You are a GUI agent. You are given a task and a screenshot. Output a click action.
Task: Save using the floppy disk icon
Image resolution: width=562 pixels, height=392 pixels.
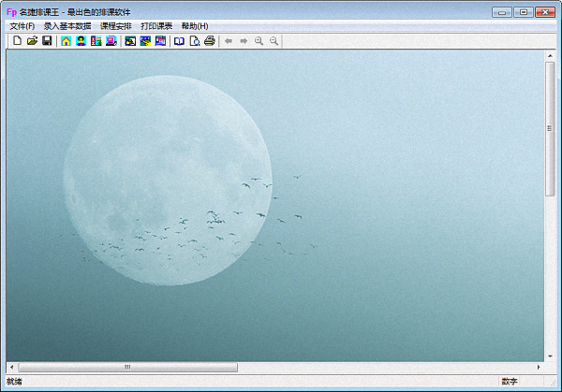coord(47,41)
